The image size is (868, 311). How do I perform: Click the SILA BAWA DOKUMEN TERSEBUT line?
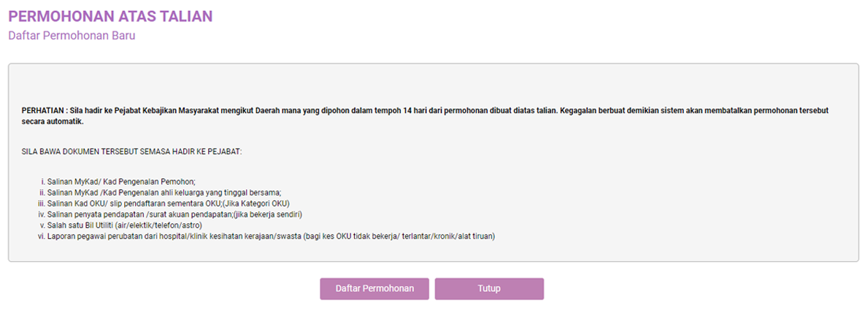[131, 151]
